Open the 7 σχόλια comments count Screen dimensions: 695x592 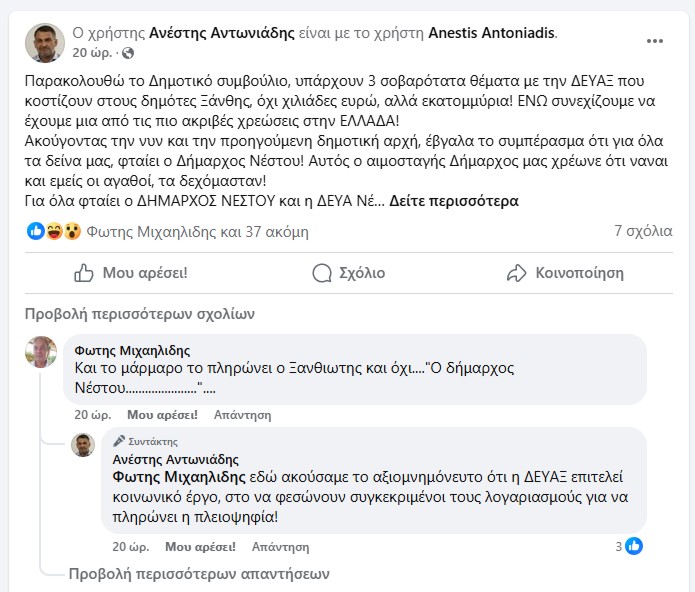click(x=643, y=231)
